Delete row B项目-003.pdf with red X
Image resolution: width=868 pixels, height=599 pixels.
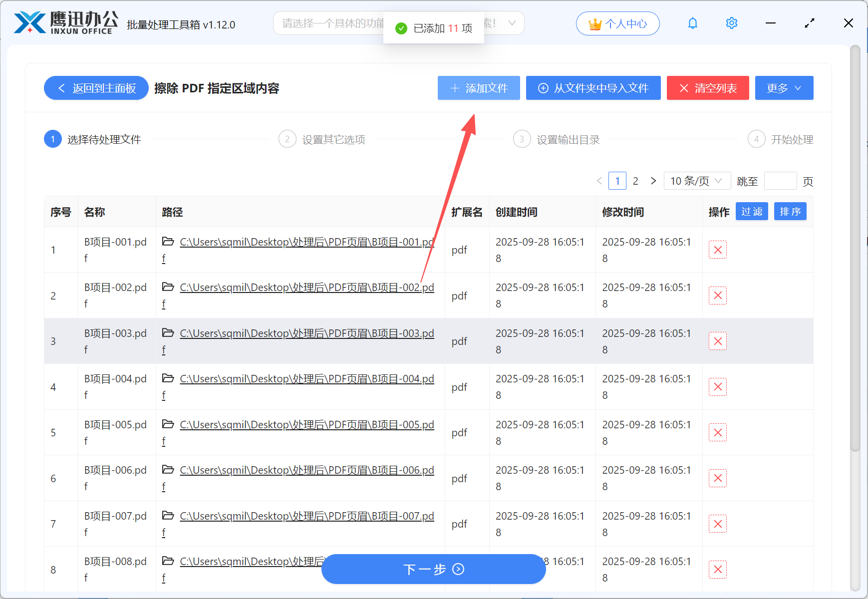click(x=718, y=341)
